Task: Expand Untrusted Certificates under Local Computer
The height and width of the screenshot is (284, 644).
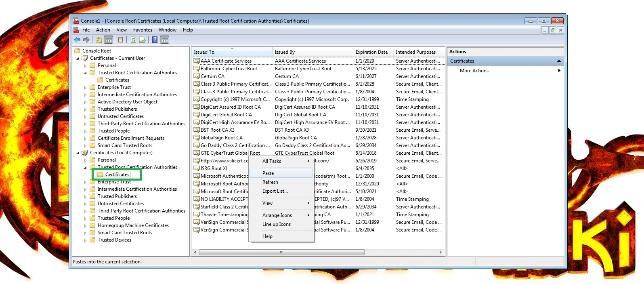Action: coord(85,204)
